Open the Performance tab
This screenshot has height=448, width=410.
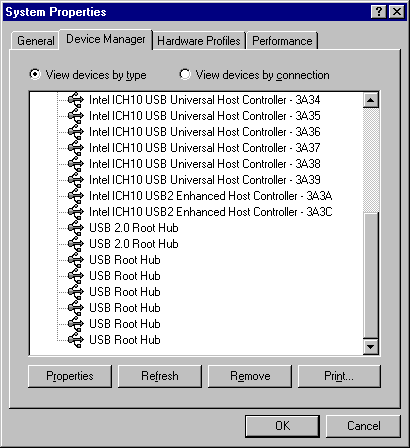tap(282, 41)
